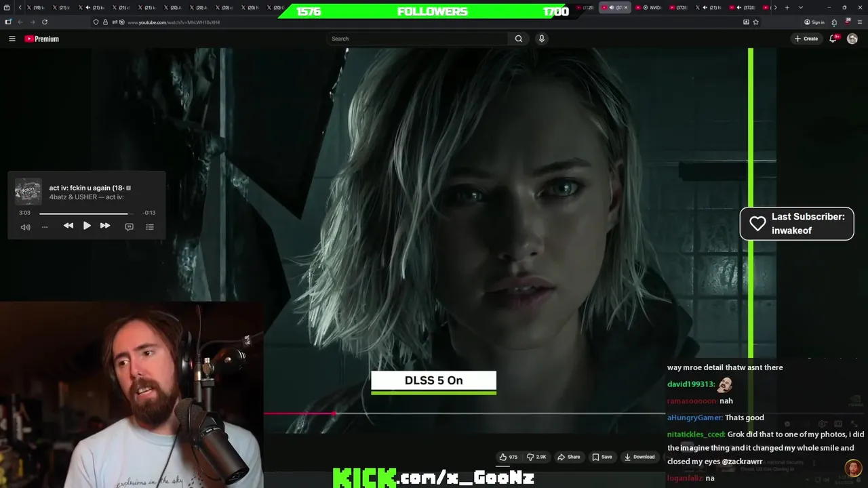Open the browser application hamburger menu
Image resolution: width=868 pixels, height=488 pixels.
pos(860,22)
